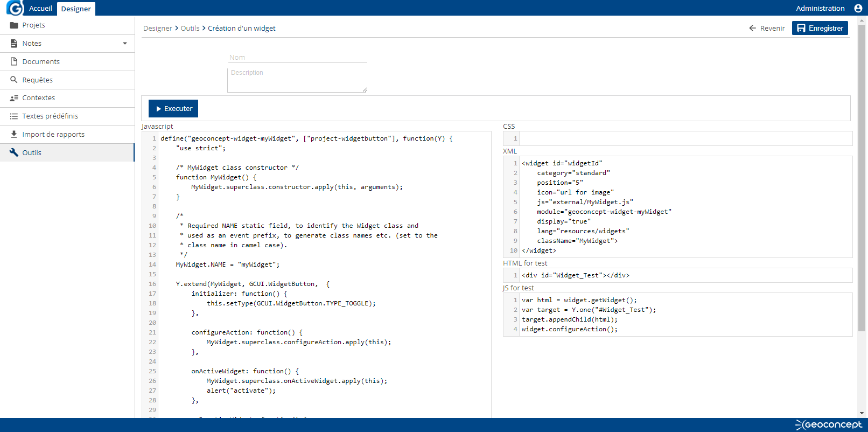Switch to the Accueil tab
Viewport: 868px width, 432px height.
point(40,8)
